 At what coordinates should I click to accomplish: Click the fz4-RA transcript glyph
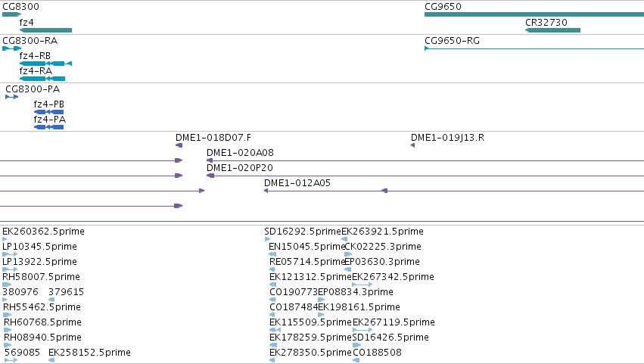pyautogui.click(x=42, y=79)
